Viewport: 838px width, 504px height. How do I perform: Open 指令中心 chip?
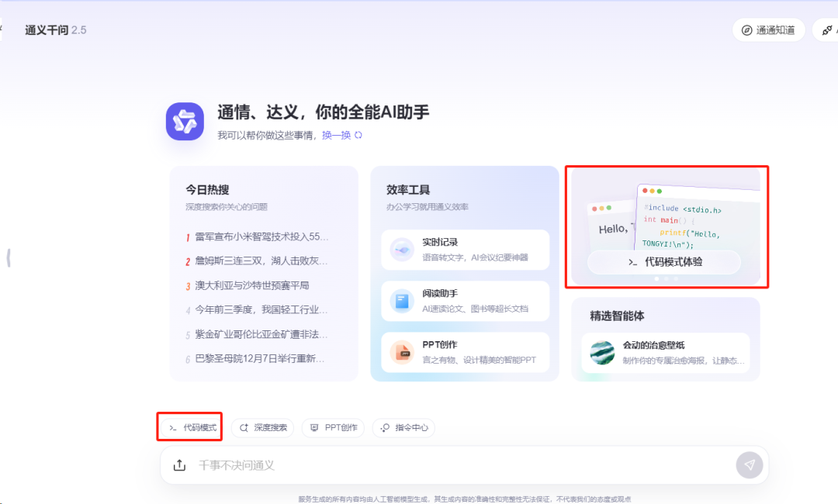(403, 428)
